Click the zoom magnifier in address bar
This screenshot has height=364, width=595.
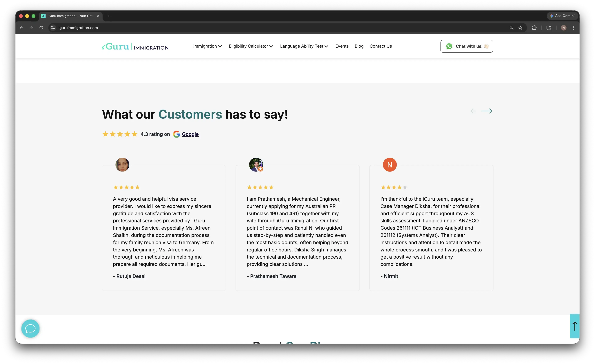(511, 28)
